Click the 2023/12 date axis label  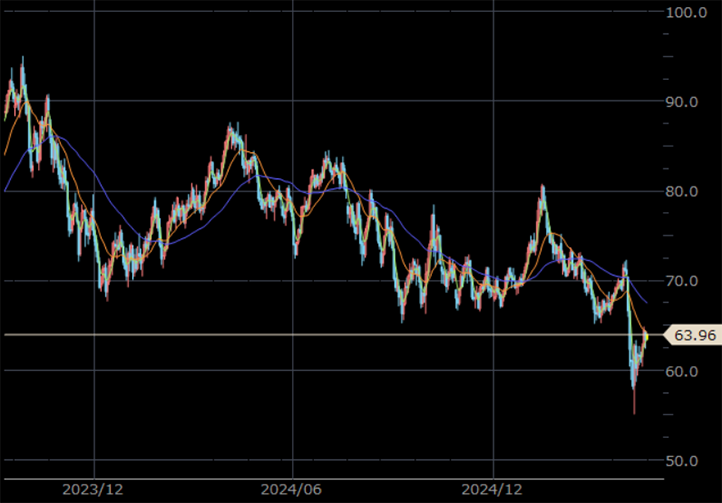(94, 490)
